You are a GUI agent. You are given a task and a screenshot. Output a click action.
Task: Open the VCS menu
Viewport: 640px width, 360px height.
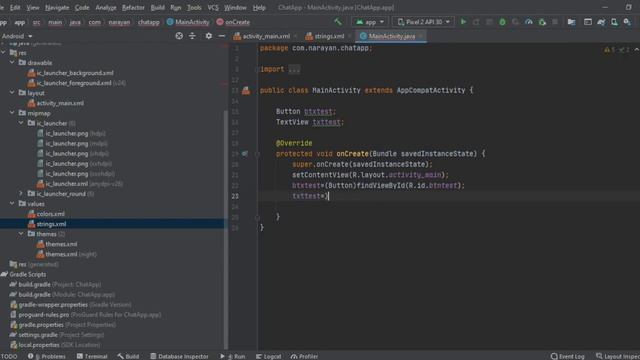pyautogui.click(x=213, y=7)
